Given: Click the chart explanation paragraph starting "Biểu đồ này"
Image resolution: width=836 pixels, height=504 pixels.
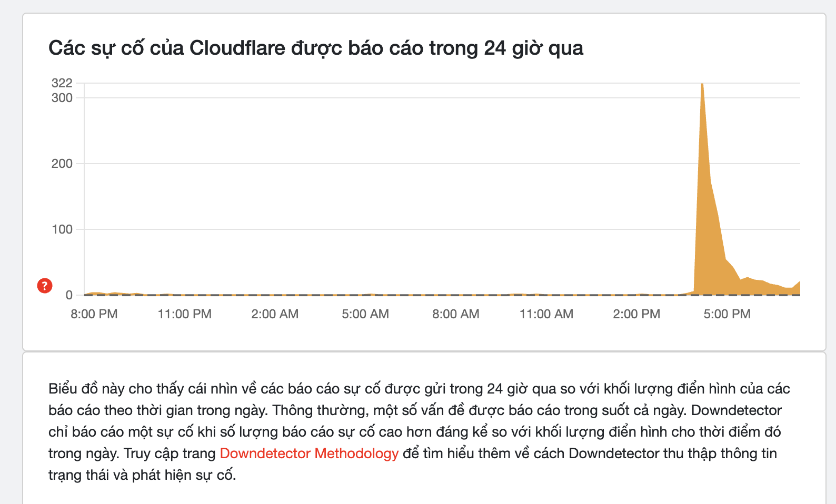Looking at the screenshot, I should [x=419, y=431].
